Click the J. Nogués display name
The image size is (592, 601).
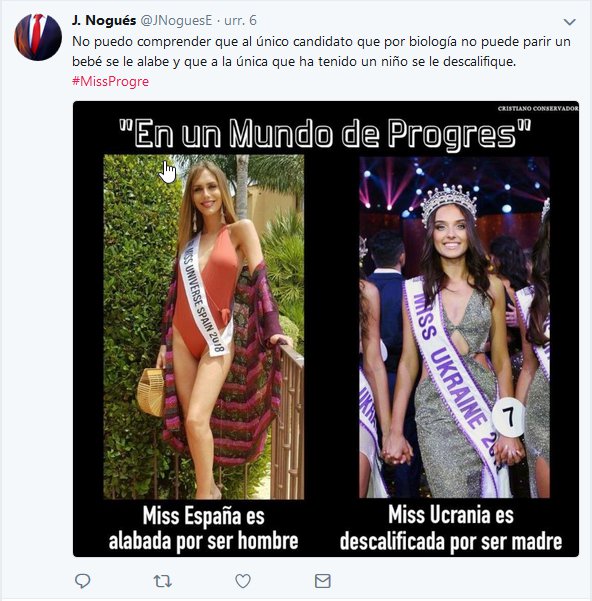point(104,20)
